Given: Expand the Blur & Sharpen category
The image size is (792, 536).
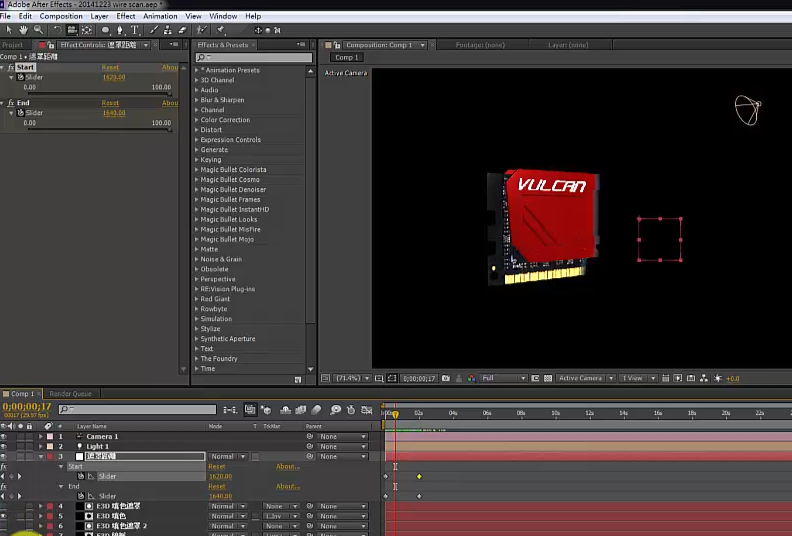Looking at the screenshot, I should click(x=196, y=100).
